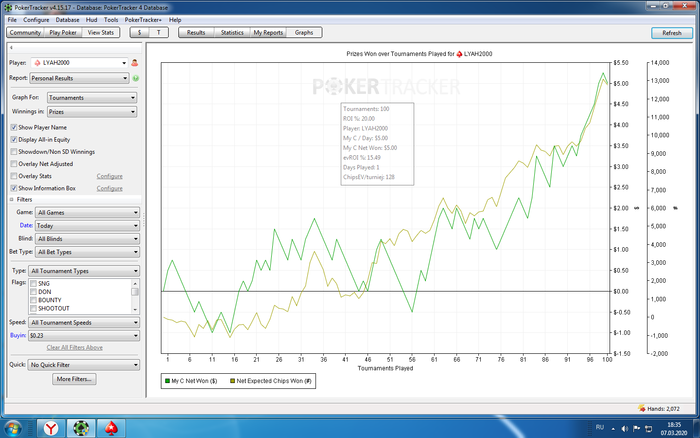Open the Game filter dropdown
Viewport: 700px width, 438px height.
[88, 213]
